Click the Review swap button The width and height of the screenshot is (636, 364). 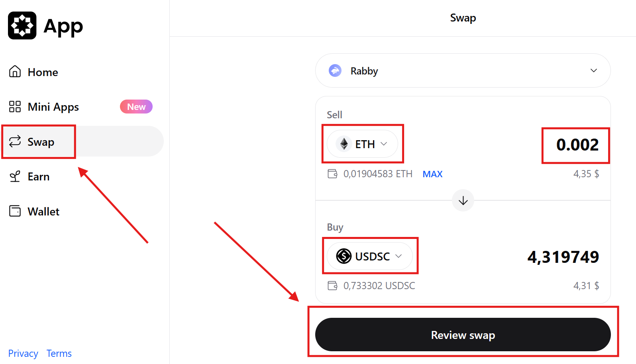463,335
